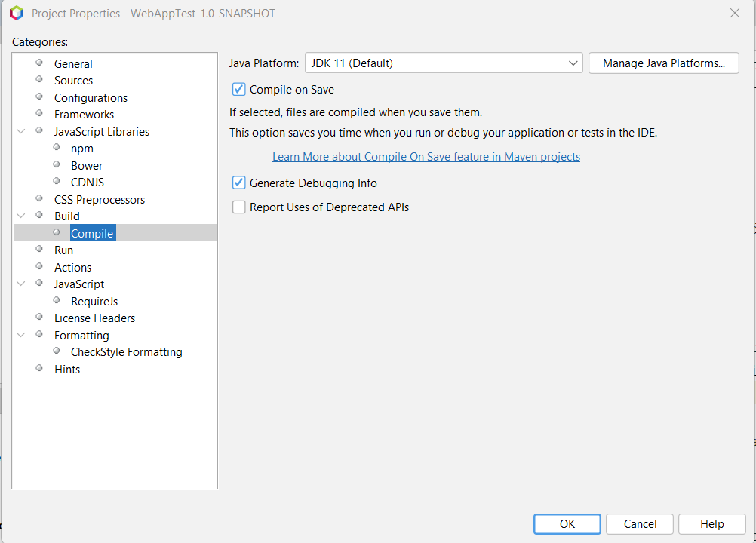Viewport: 756px width, 543px height.
Task: Select the CSS Preprocessors category
Action: [99, 199]
